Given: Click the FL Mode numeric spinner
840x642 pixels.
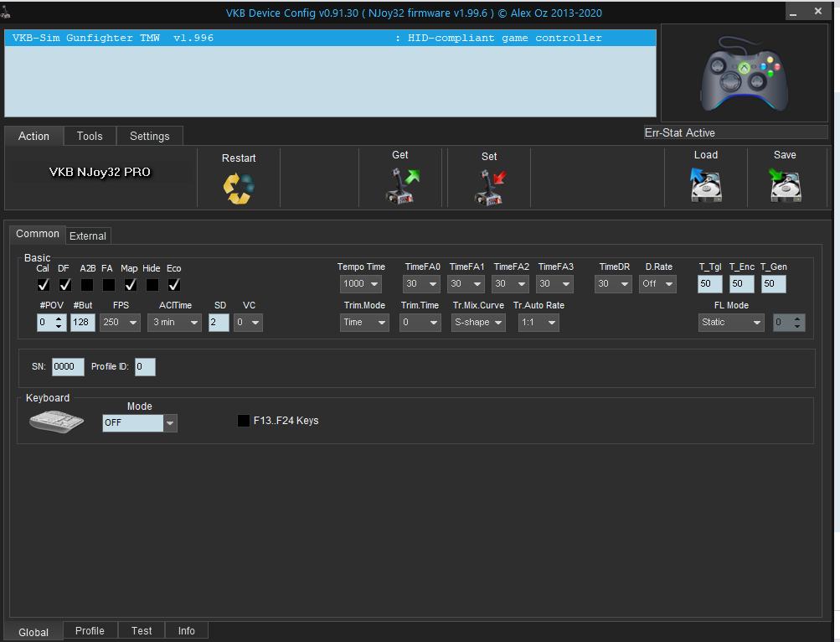Looking at the screenshot, I should point(789,323).
